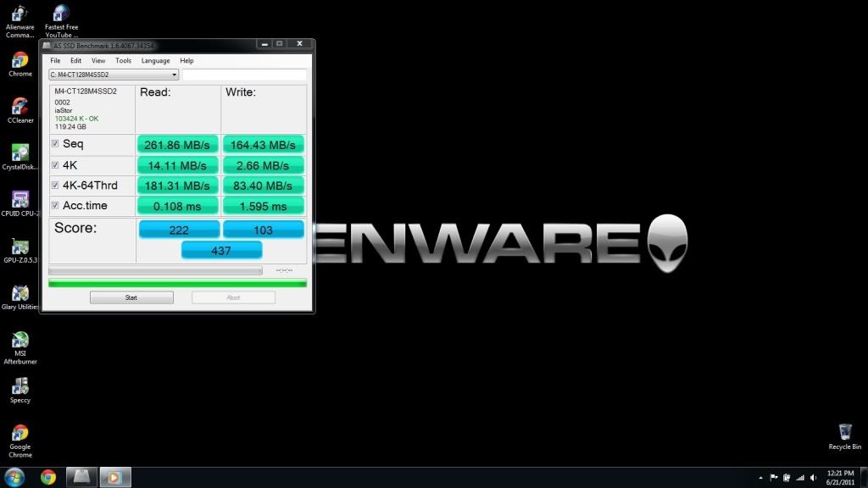868x488 pixels.
Task: Click the write score 103
Action: pos(264,229)
